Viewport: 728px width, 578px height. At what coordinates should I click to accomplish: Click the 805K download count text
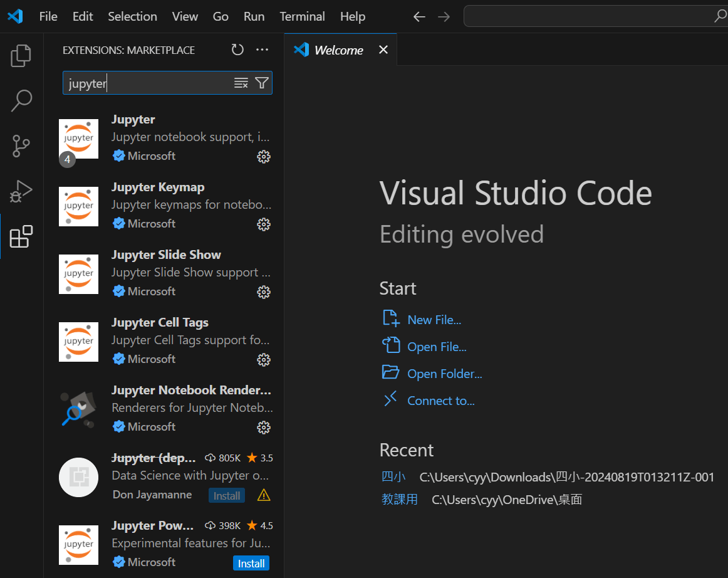(229, 458)
